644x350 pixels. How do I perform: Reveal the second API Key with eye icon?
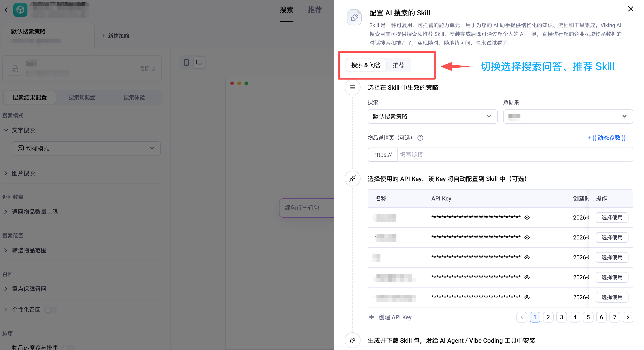tap(527, 237)
